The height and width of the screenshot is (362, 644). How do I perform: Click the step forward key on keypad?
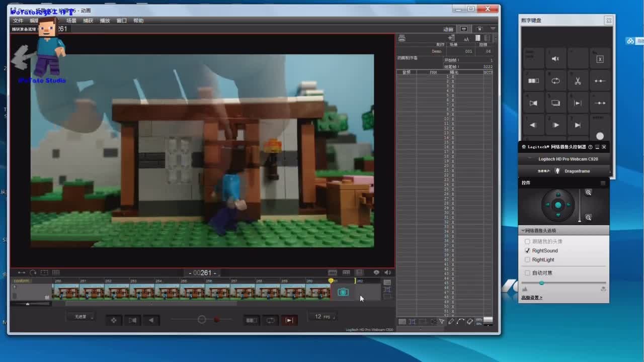(578, 125)
